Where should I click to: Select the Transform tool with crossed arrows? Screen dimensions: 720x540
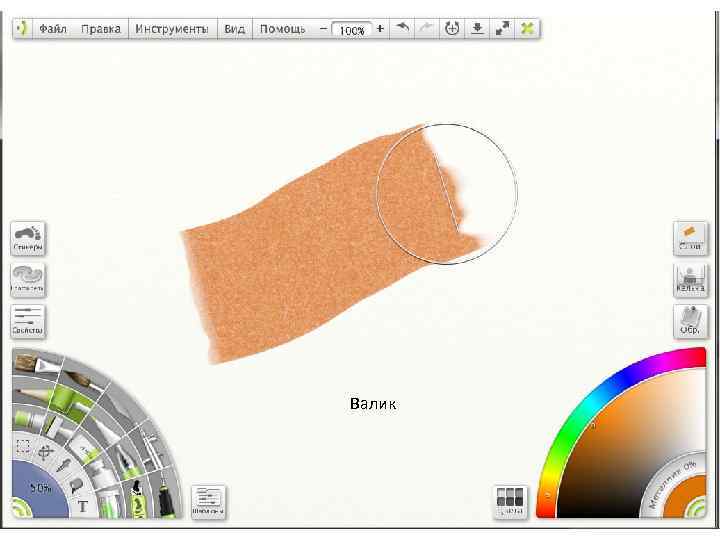(45, 453)
